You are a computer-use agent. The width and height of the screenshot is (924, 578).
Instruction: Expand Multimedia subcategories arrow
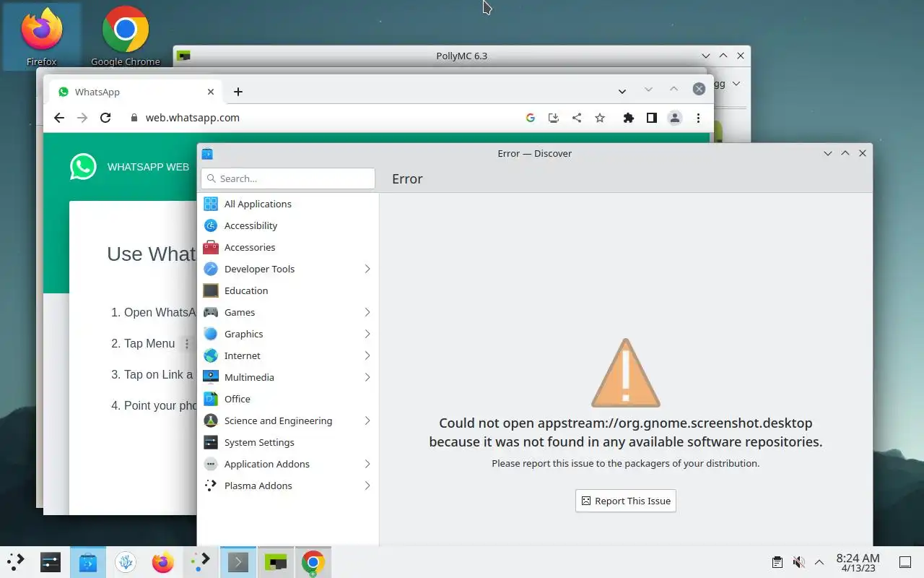367,377
